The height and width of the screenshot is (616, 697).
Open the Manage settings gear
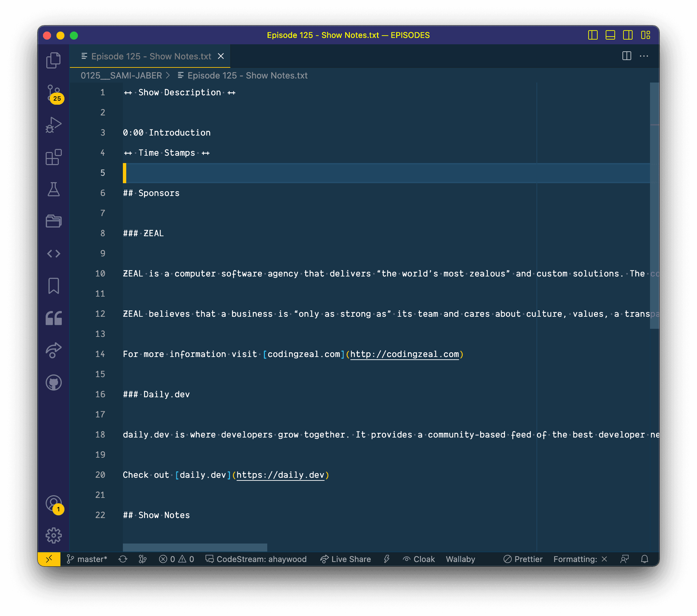pyautogui.click(x=53, y=535)
